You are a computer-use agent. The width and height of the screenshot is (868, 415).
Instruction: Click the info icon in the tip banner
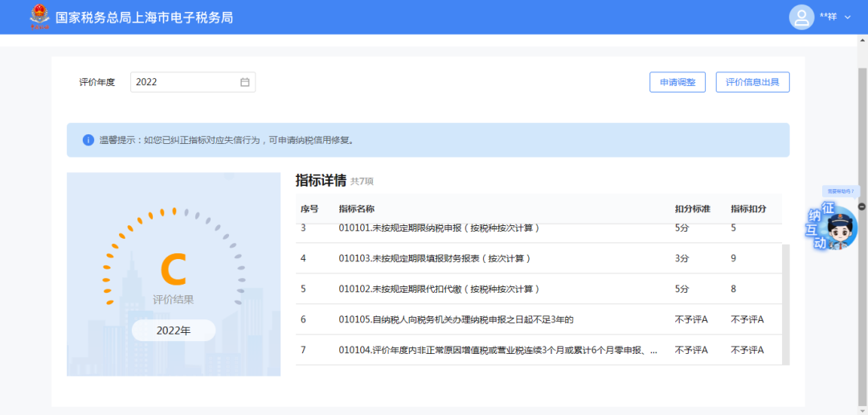88,140
